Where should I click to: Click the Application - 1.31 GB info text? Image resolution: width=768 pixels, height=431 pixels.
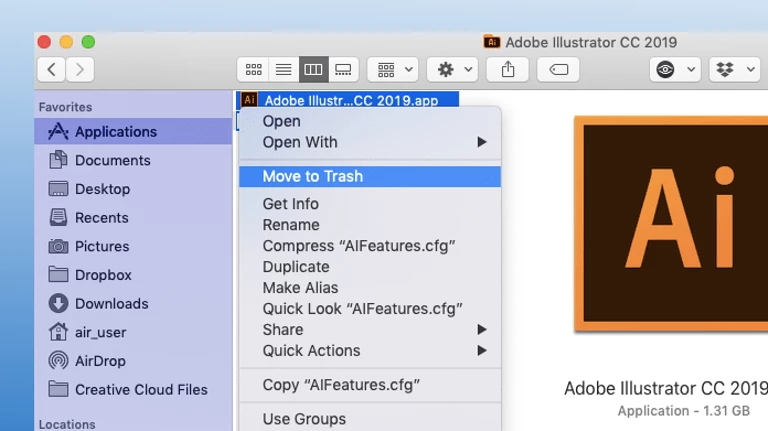[683, 411]
